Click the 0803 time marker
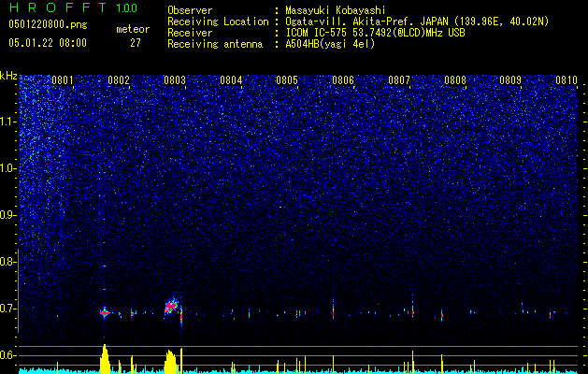The image size is (588, 374). point(175,80)
